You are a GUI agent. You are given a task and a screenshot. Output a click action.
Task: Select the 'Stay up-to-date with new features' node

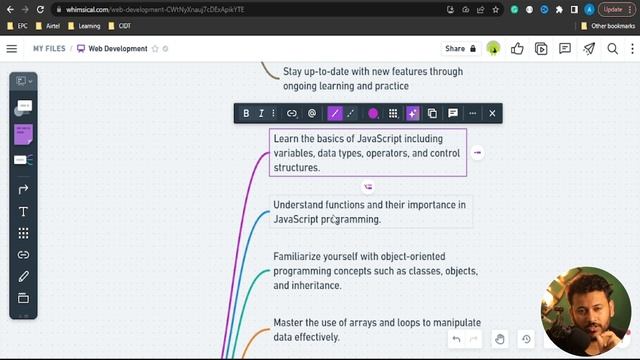(x=373, y=79)
